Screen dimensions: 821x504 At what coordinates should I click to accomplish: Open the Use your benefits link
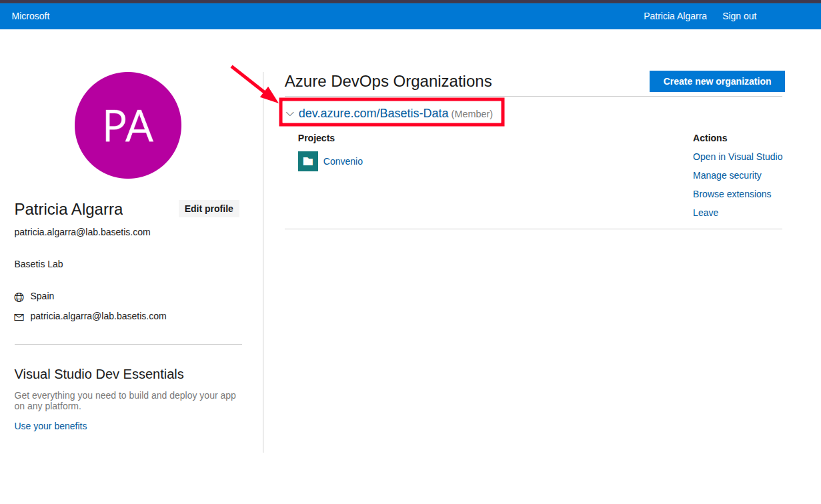51,426
